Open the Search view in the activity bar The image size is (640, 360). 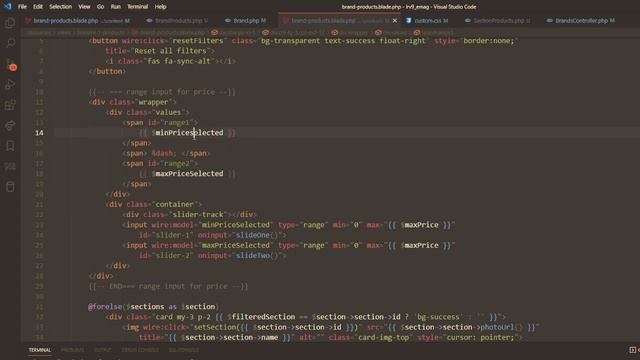10,42
